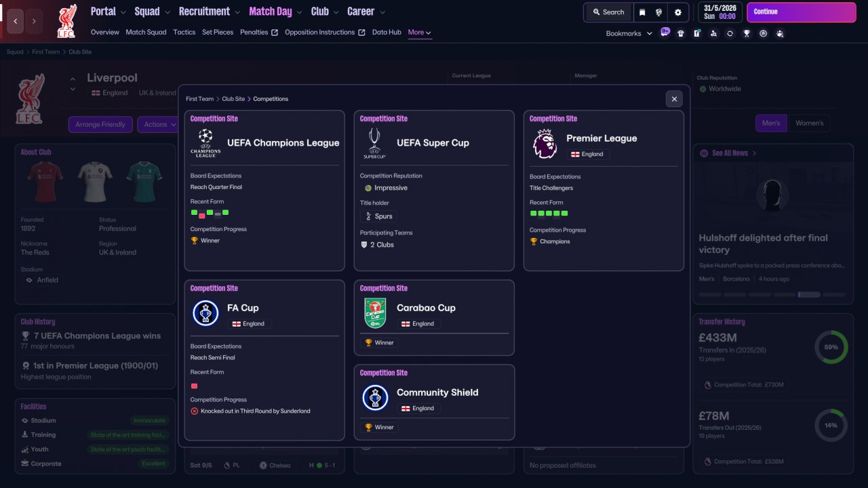This screenshot has height=488, width=868.
Task: Click the Carabao Cup England nation chip
Action: coord(418,324)
